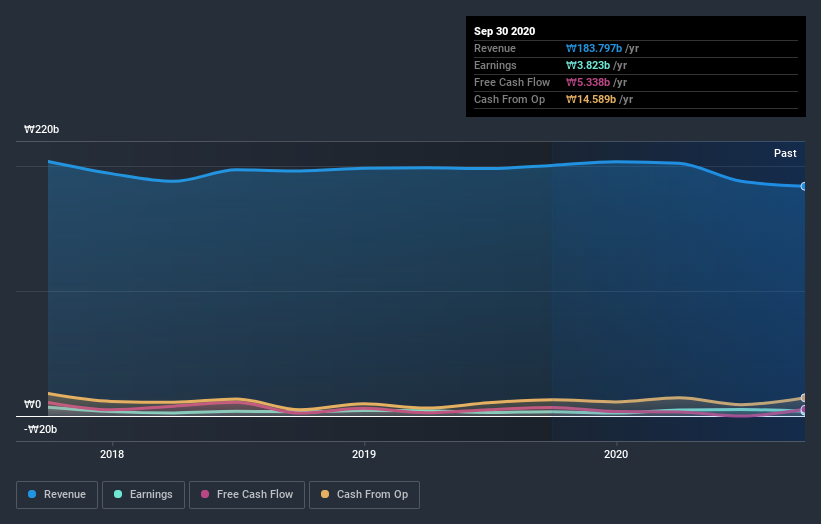Click the -₩20b y-axis label

pos(40,429)
